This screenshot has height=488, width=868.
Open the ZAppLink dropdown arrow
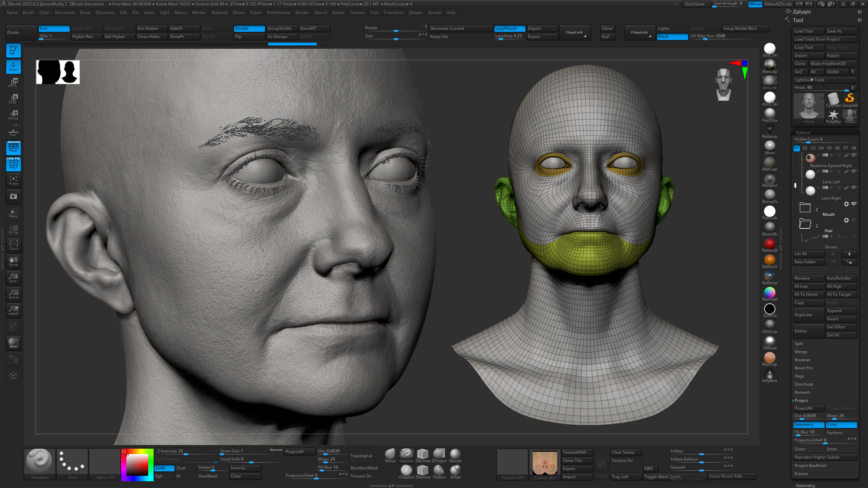(585, 37)
